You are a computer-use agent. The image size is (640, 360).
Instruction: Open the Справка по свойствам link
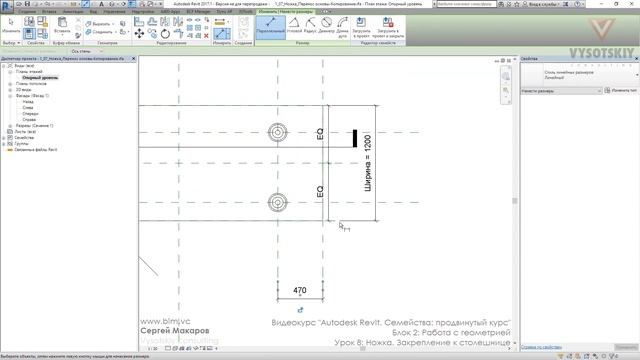tap(541, 347)
